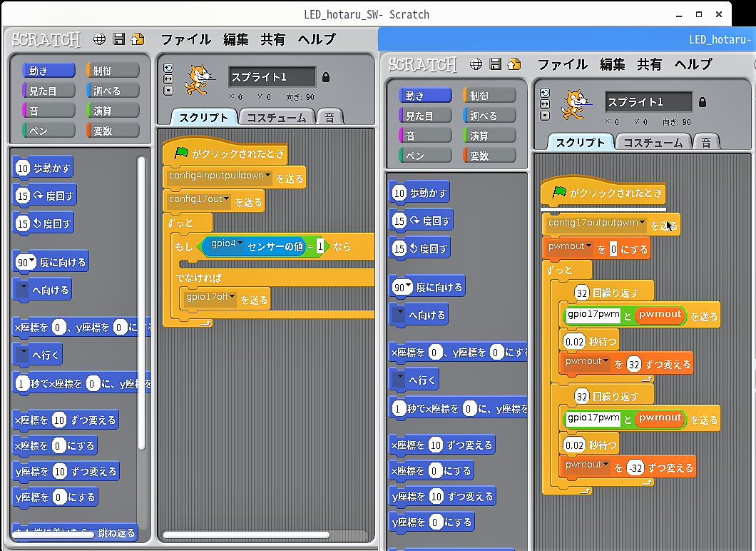This screenshot has width=756, height=551.
Task: Select 'left-right flip' rotation style, left window
Action: coord(168,79)
